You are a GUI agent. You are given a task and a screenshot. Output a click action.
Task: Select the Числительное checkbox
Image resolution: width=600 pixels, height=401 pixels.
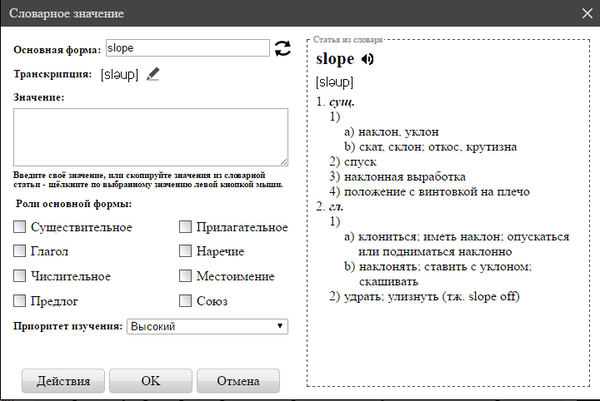coord(20,276)
